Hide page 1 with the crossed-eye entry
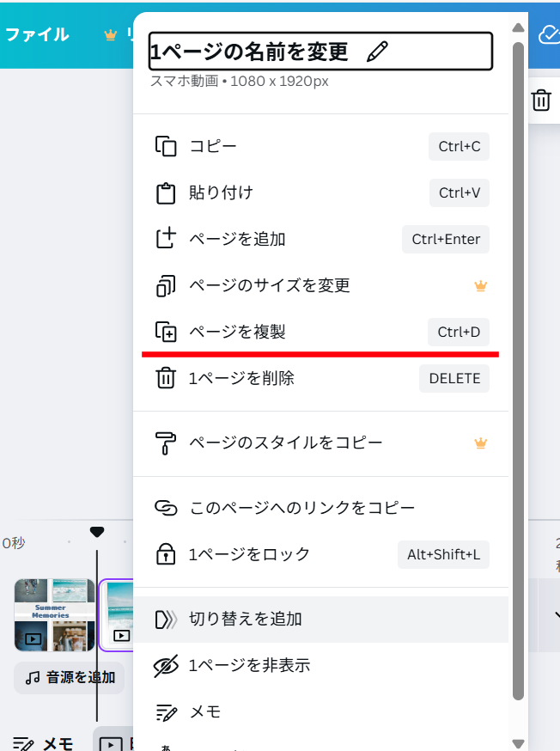Image resolution: width=560 pixels, height=751 pixels. (x=320, y=666)
